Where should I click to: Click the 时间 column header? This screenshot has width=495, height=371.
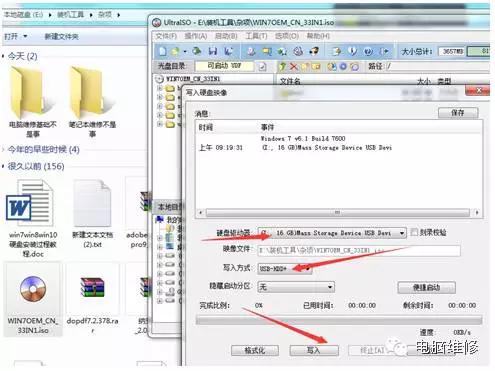coord(206,127)
